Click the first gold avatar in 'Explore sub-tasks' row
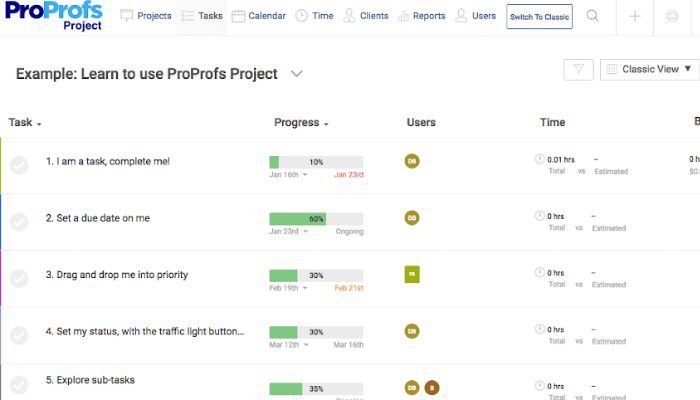Image resolution: width=700 pixels, height=400 pixels. [x=412, y=388]
